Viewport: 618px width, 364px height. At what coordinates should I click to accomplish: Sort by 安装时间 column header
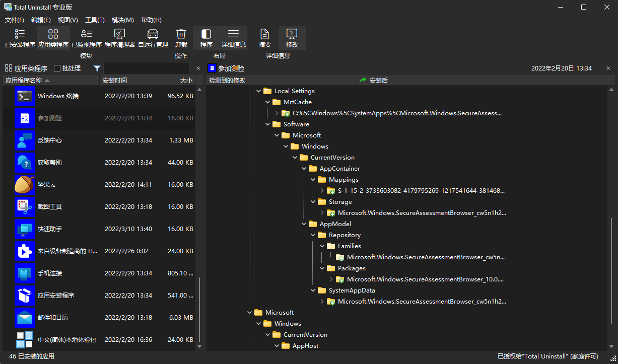[x=129, y=81]
